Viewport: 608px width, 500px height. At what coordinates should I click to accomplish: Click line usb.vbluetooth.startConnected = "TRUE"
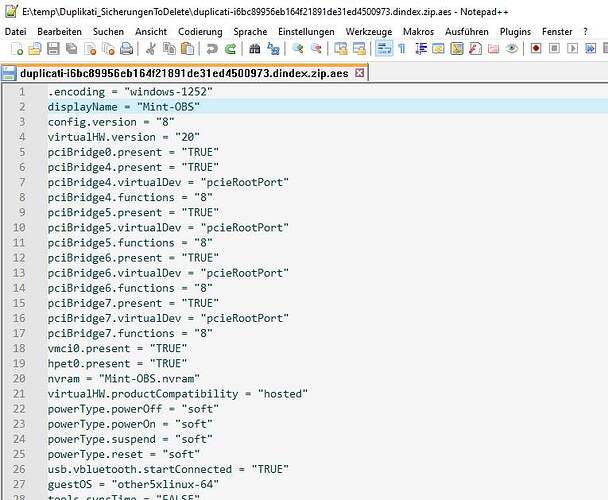click(x=168, y=469)
